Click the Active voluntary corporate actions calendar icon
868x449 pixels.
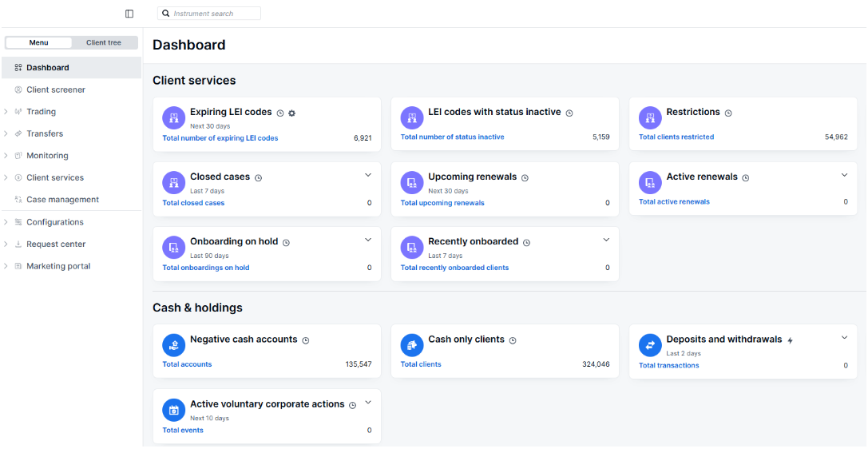point(173,410)
